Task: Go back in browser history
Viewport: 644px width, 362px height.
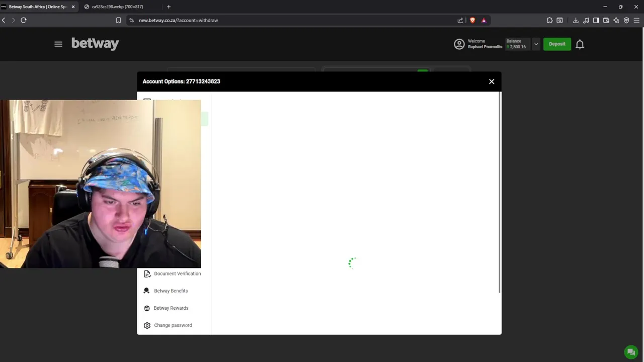Action: tap(4, 20)
